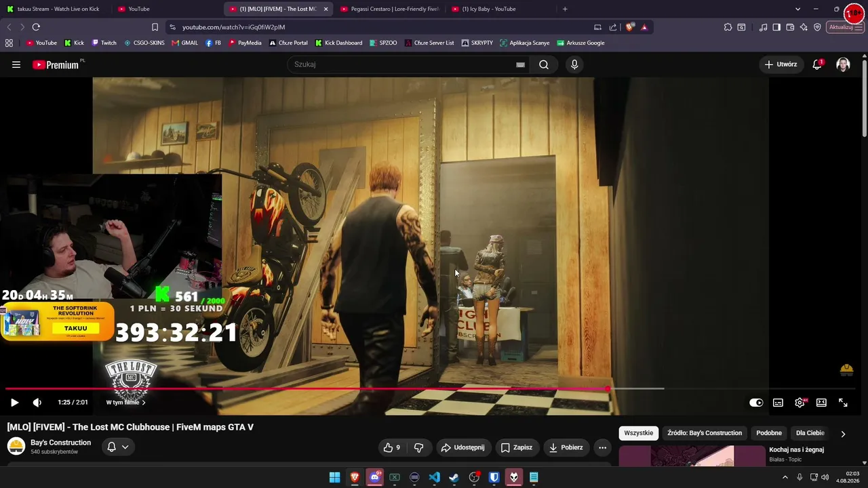The height and width of the screenshot is (488, 868).
Task: Open the Utwórz create menu
Action: point(781,64)
